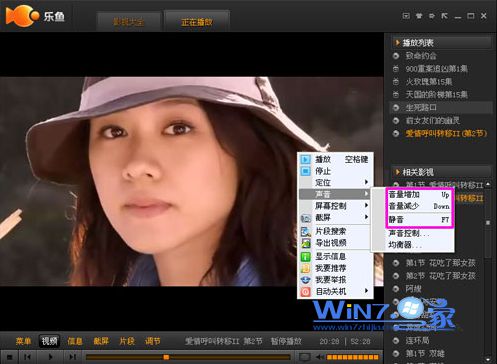Click the camera icon beside 截屏 in menu
This screenshot has height=364, width=497.
pyautogui.click(x=305, y=218)
